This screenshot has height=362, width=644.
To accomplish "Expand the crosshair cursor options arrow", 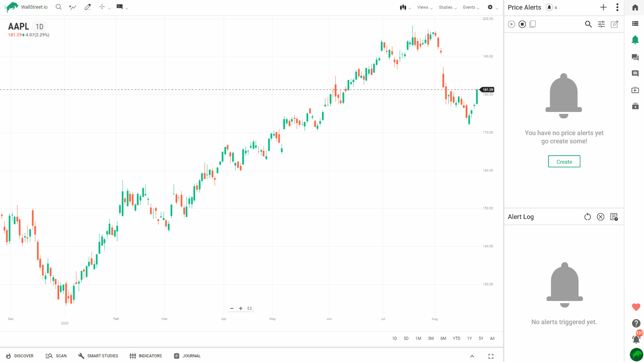I will (x=109, y=8).
